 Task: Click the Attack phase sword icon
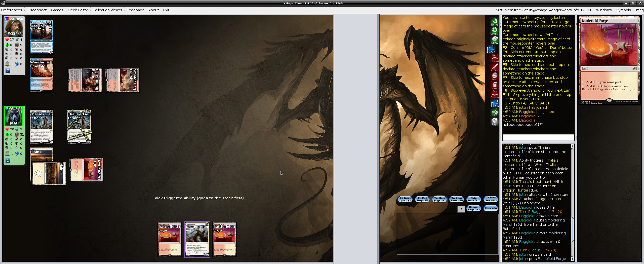(494, 67)
